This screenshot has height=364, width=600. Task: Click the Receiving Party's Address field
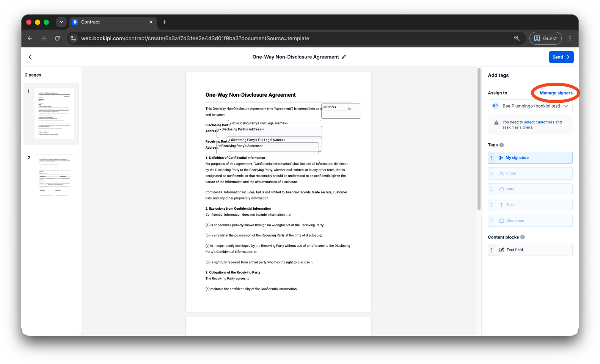[268, 148]
